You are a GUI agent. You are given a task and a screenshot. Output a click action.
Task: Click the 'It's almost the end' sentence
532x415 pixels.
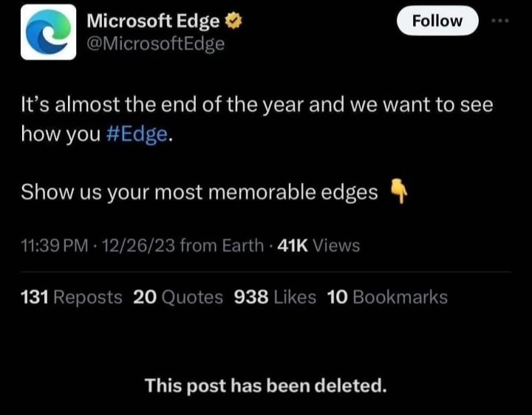256,105
